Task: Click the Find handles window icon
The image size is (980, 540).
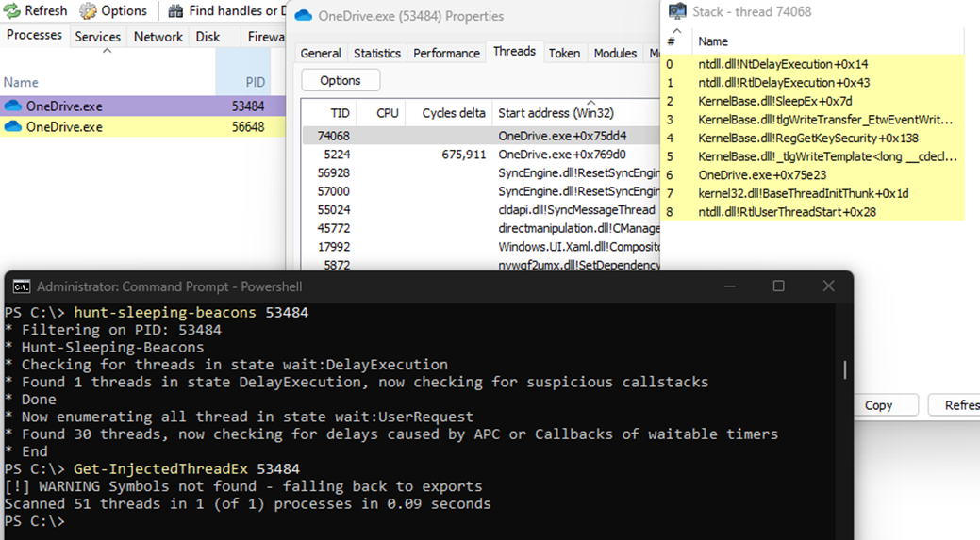Action: point(176,10)
